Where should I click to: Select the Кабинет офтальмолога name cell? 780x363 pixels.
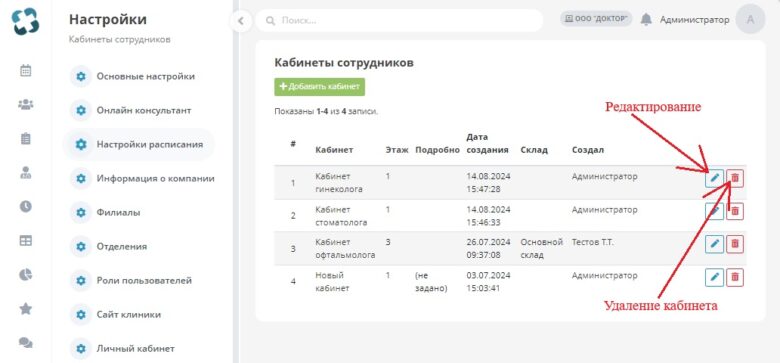pyautogui.click(x=345, y=248)
